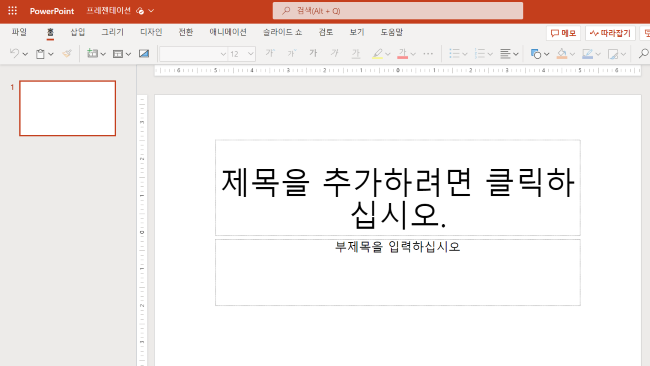This screenshot has height=366, width=650.
Task: Click the slide layout icon
Action: [118, 53]
